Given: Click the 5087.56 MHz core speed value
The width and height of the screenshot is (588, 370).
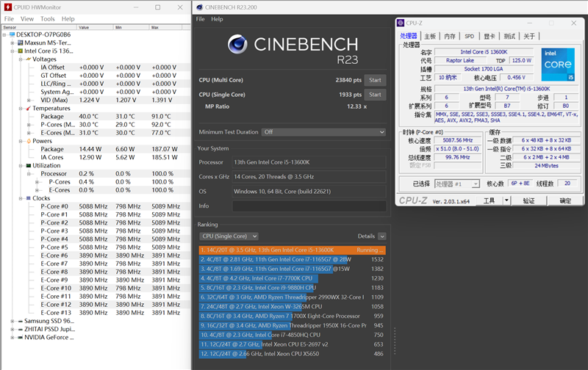Looking at the screenshot, I should (457, 140).
